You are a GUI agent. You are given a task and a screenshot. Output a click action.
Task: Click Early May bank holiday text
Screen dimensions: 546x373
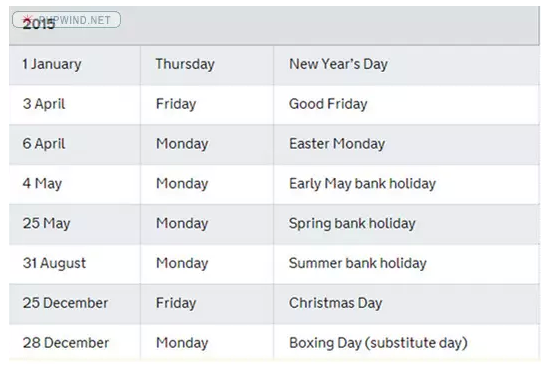coord(362,184)
